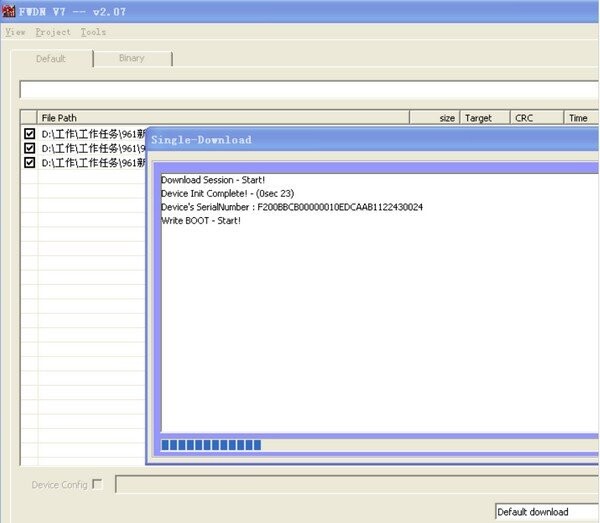Select the third D:\工作 file path row
The height and width of the screenshot is (523, 600).
coord(93,163)
